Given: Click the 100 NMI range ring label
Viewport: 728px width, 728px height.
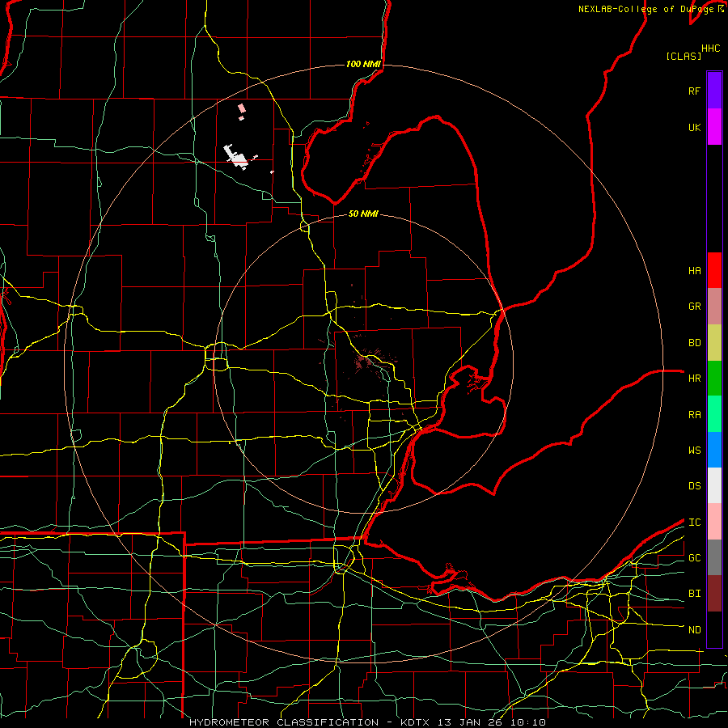Looking at the screenshot, I should (x=363, y=64).
